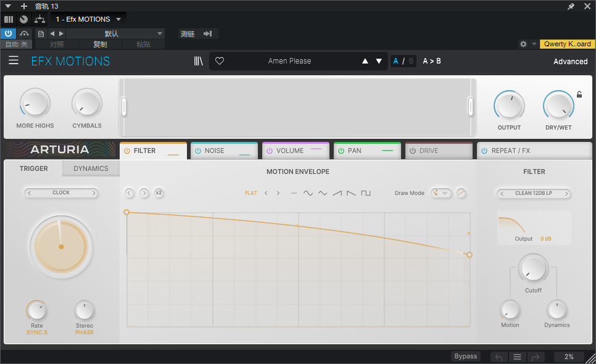Switch to the TRIGGER tab
Image resolution: width=596 pixels, height=364 pixels.
(33, 168)
